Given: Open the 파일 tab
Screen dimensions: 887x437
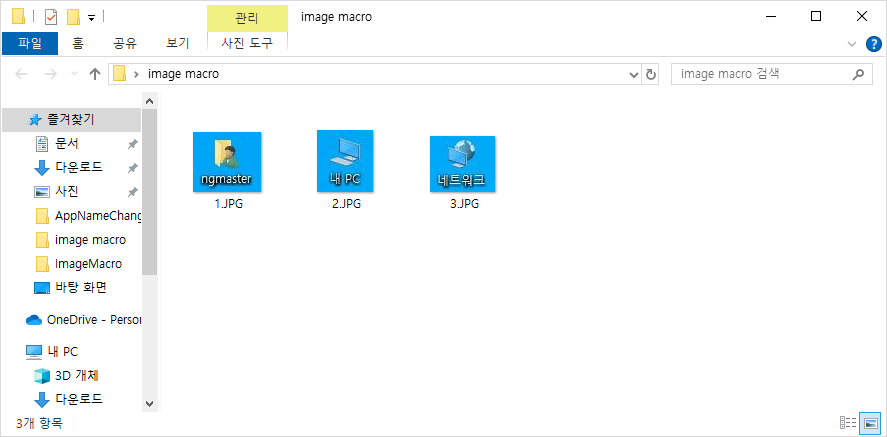Looking at the screenshot, I should (30, 44).
